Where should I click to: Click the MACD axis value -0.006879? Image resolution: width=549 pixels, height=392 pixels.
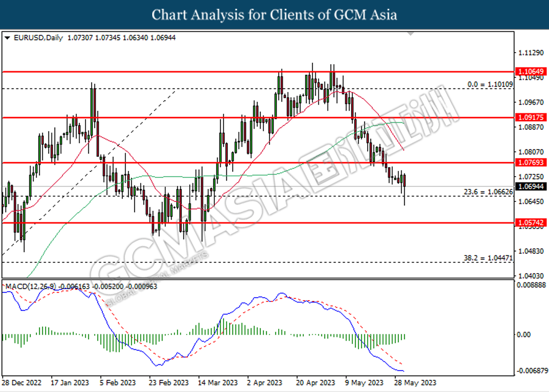(x=532, y=371)
